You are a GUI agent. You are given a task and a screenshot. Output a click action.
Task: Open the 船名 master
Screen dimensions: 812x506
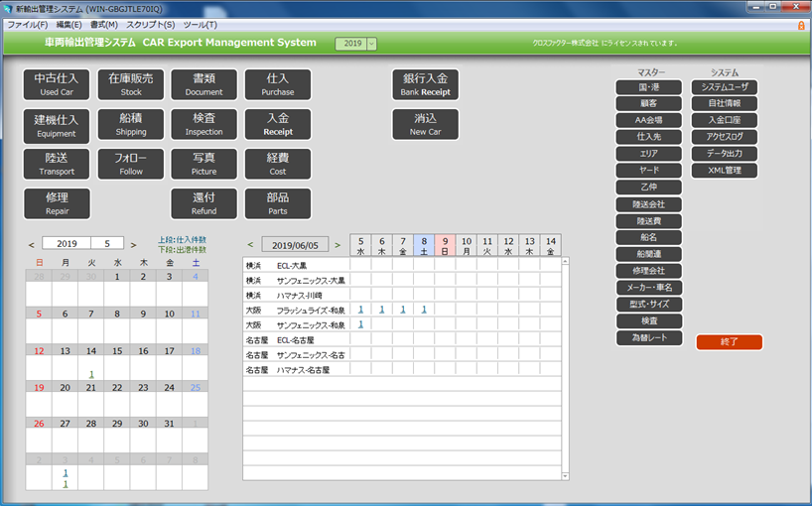[x=649, y=237]
